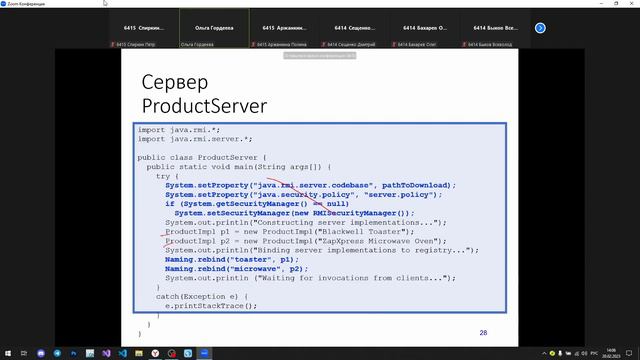Open Visual Studio Code from the taskbar

(122, 353)
